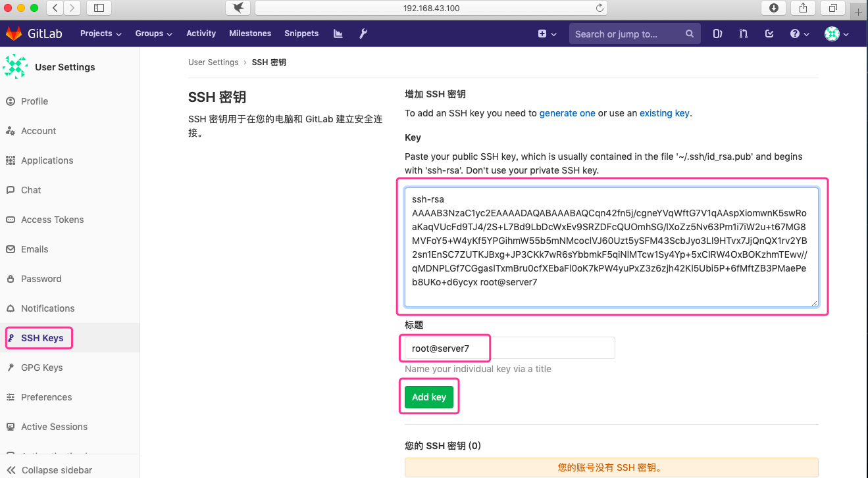This screenshot has width=868, height=478.
Task: Click the Safari forward button
Action: pos(72,8)
